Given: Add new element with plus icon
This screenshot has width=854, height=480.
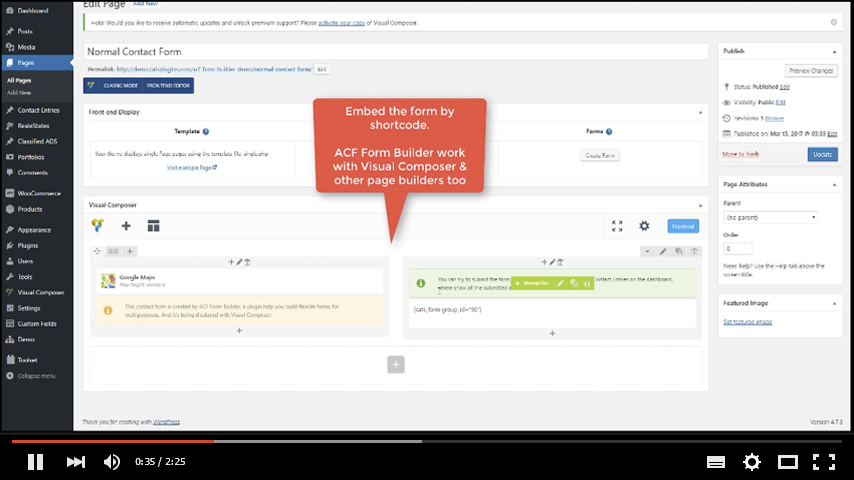Looking at the screenshot, I should pyautogui.click(x=126, y=226).
